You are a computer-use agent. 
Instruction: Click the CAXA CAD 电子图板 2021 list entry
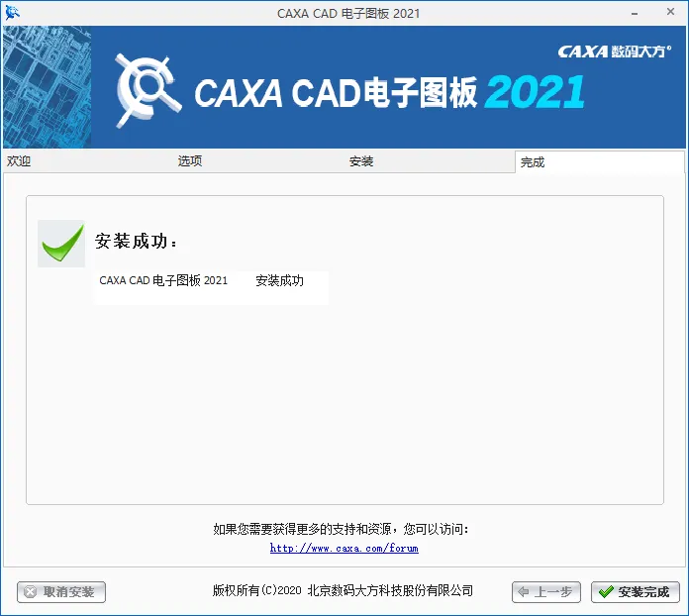(x=163, y=280)
